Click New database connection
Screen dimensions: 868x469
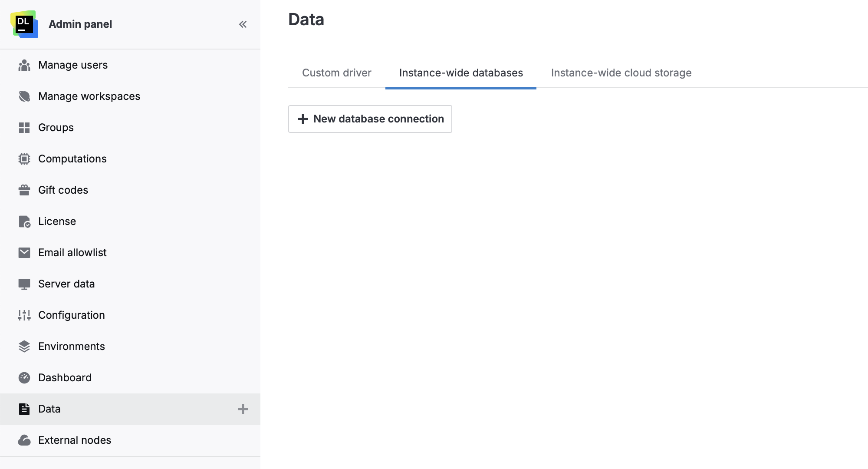click(x=370, y=119)
